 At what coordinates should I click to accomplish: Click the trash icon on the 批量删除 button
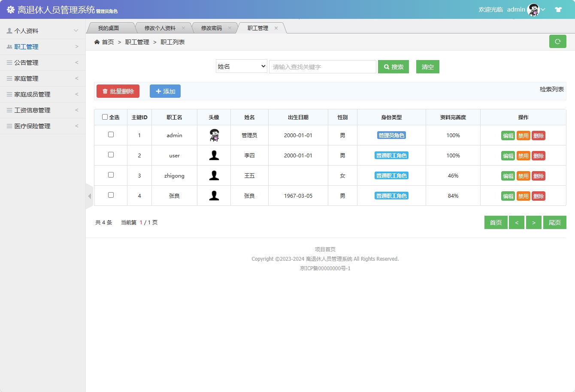click(x=105, y=91)
